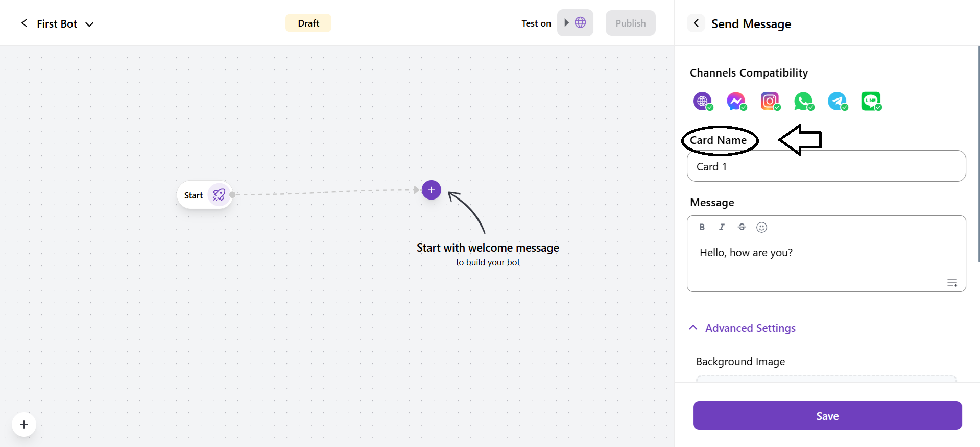
Task: Click the rocket icon on Start node
Action: (x=219, y=195)
